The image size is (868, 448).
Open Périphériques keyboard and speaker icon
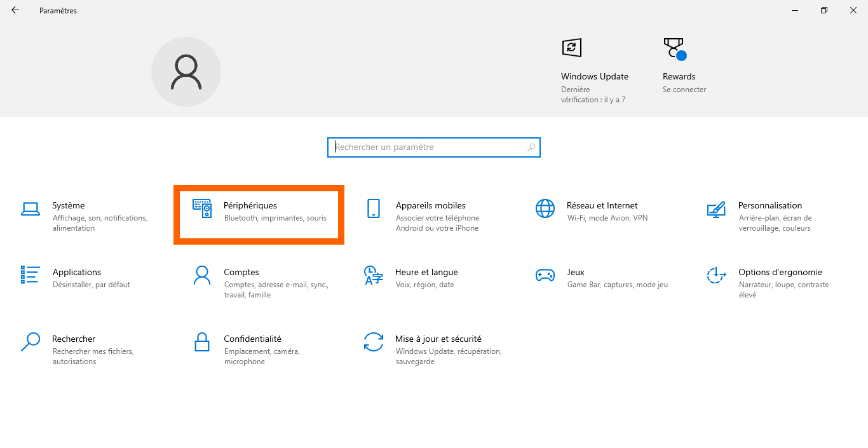click(202, 208)
